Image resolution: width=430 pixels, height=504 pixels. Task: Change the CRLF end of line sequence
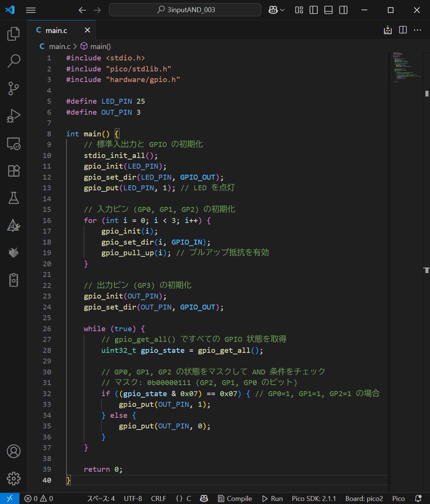point(158,499)
